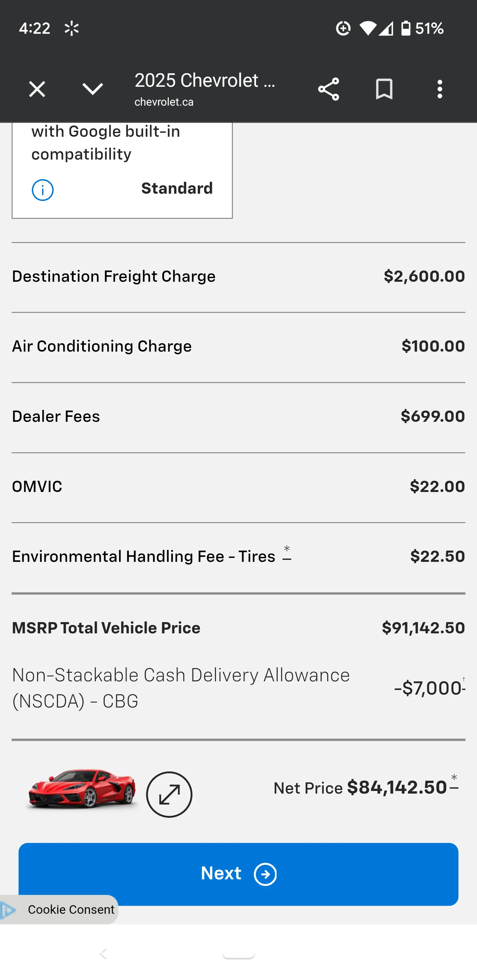Collapse the tab with the down chevron

coord(92,89)
